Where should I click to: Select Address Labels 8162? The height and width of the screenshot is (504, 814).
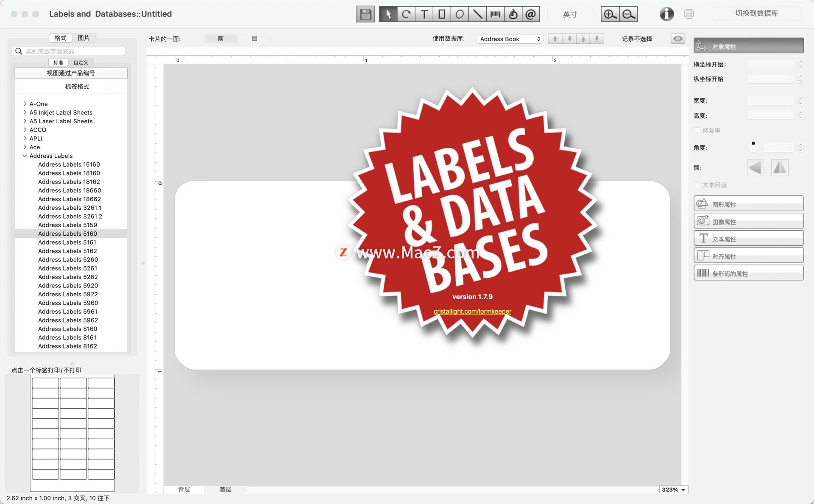point(67,346)
